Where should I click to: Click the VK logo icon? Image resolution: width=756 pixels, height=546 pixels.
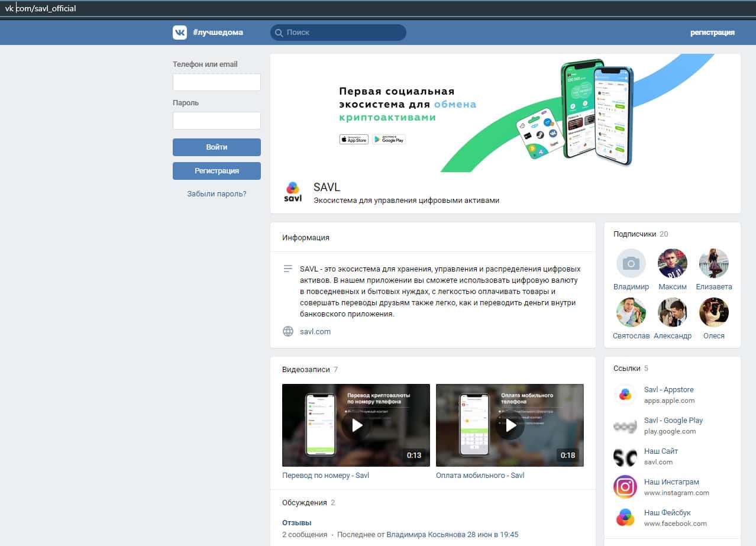(180, 33)
